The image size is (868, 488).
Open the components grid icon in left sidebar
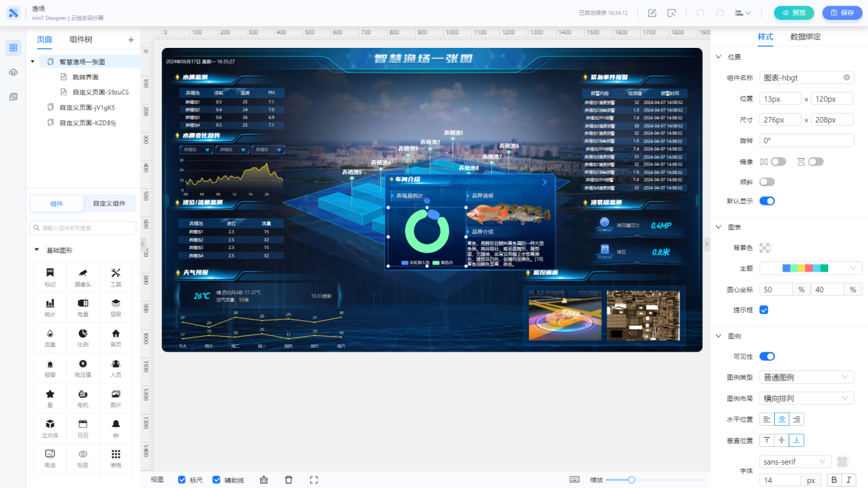pos(13,48)
